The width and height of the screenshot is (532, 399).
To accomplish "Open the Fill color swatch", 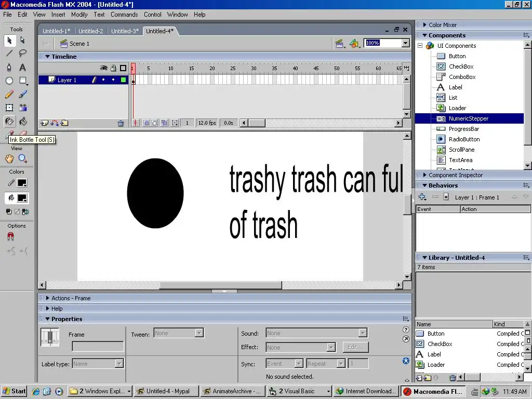I will point(22,198).
